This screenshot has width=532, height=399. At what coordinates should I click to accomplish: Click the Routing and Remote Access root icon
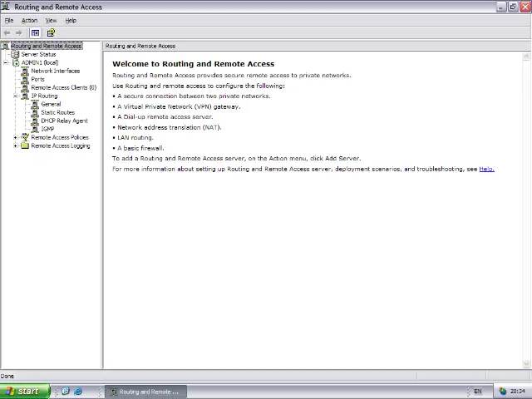[5, 46]
